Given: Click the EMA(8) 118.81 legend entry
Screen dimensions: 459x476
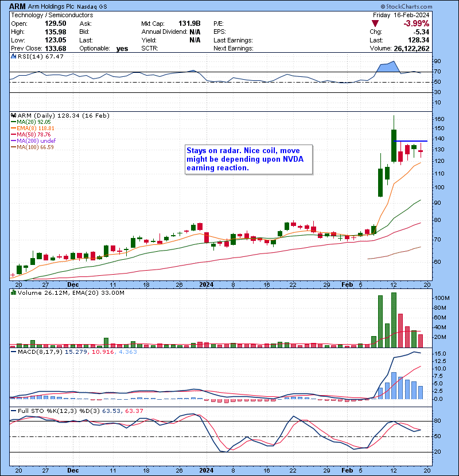Looking at the screenshot, I should tap(33, 128).
